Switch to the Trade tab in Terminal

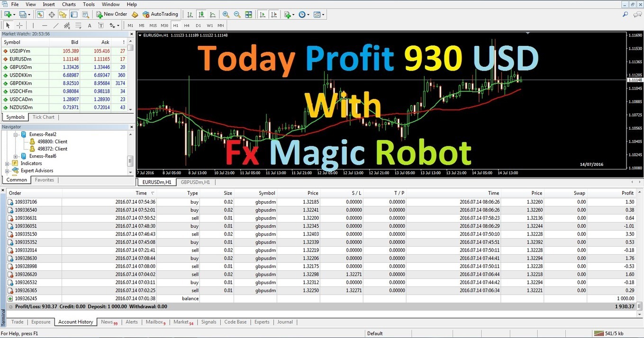coord(18,322)
